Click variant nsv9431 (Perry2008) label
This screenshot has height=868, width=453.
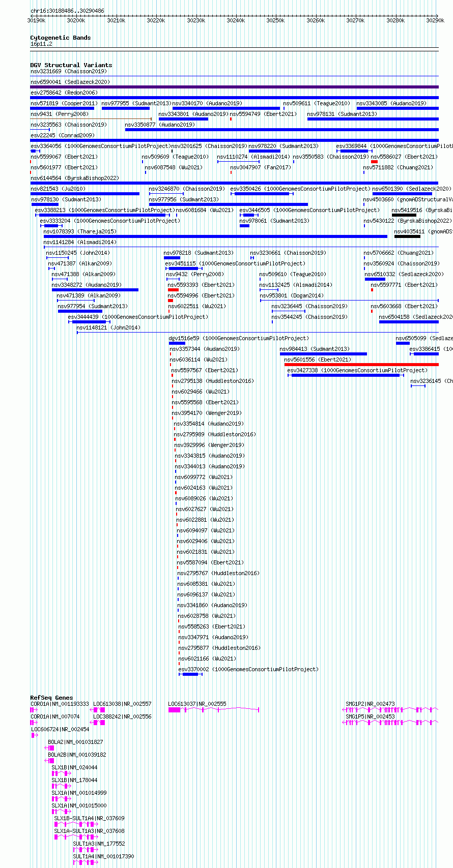(x=59, y=114)
